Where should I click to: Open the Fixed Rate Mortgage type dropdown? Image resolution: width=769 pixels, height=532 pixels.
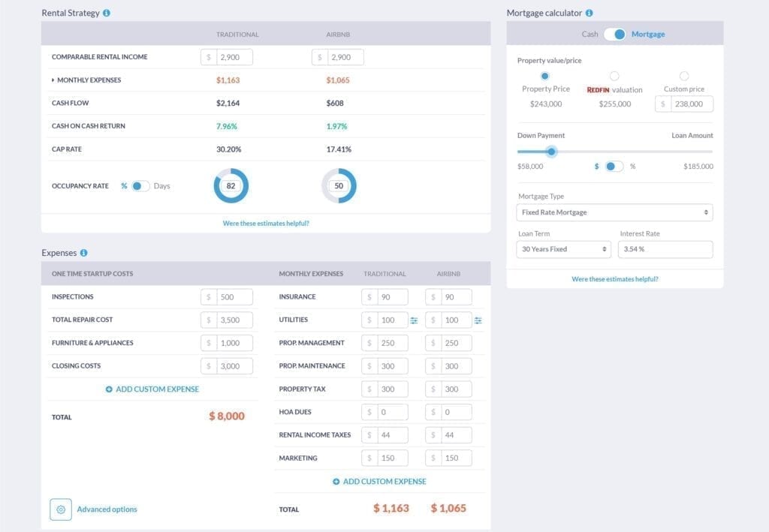tap(614, 212)
